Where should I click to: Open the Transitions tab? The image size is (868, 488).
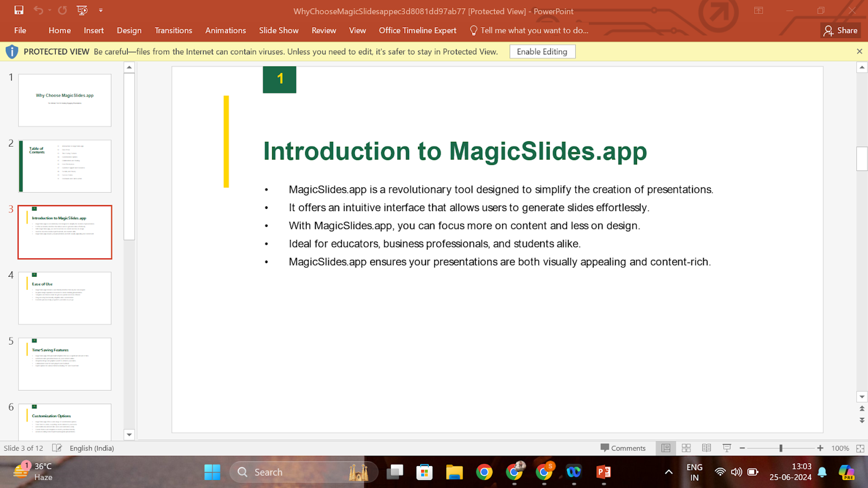tap(173, 30)
